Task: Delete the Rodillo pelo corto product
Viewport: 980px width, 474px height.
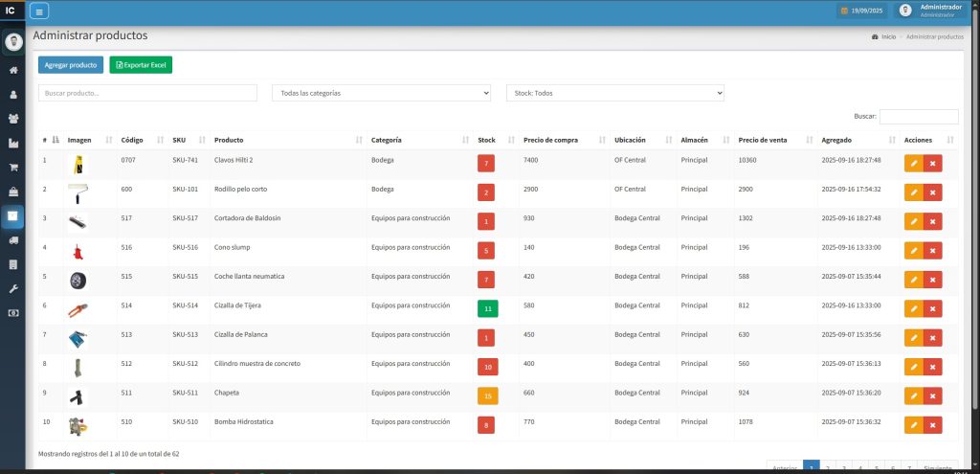Action: (932, 192)
